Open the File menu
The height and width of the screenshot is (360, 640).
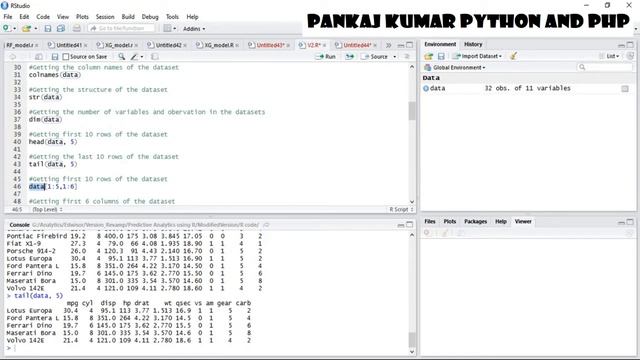pyautogui.click(x=8, y=17)
